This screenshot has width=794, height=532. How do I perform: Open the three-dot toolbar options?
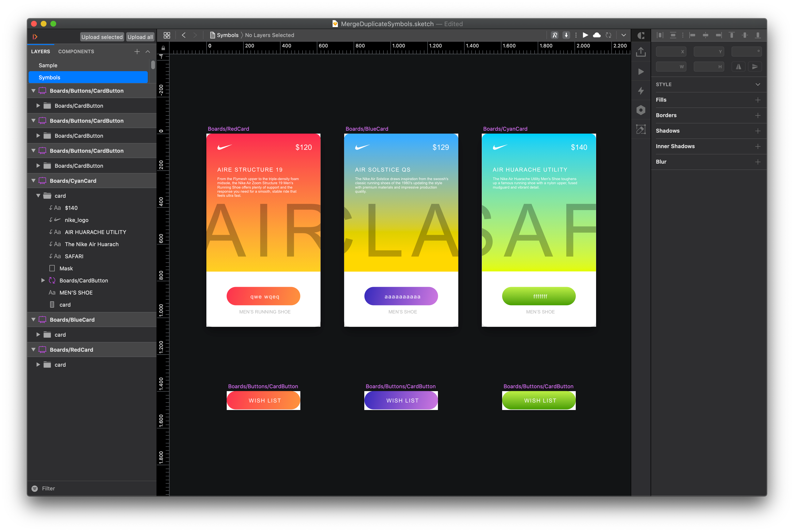point(576,35)
